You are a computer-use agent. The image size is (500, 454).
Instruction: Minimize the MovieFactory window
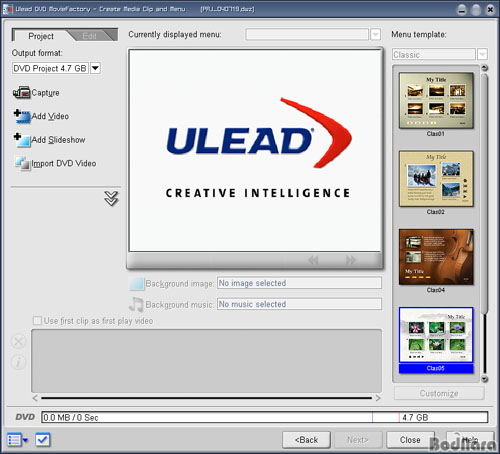(x=462, y=9)
